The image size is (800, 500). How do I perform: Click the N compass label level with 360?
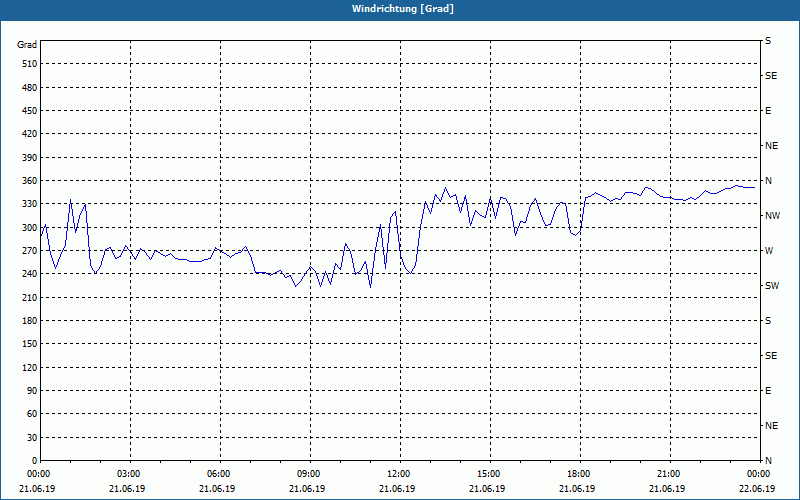click(x=768, y=181)
